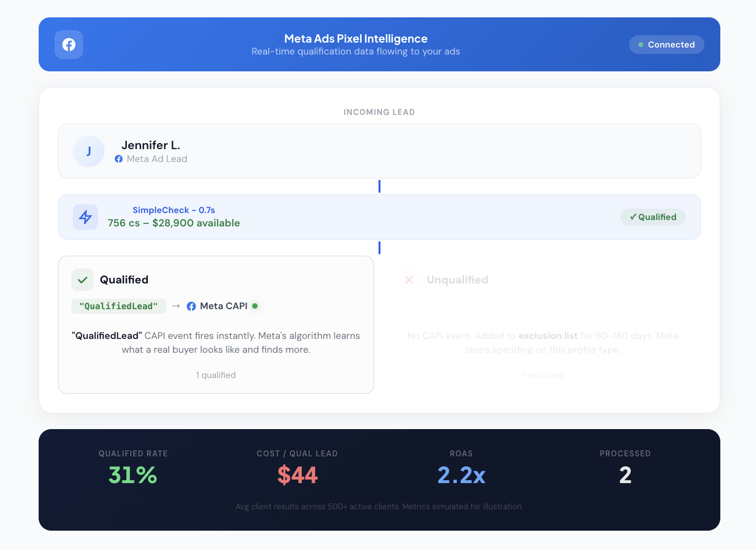Click the 31% qualified rate value
Viewport: 756px width, 550px height.
click(133, 475)
